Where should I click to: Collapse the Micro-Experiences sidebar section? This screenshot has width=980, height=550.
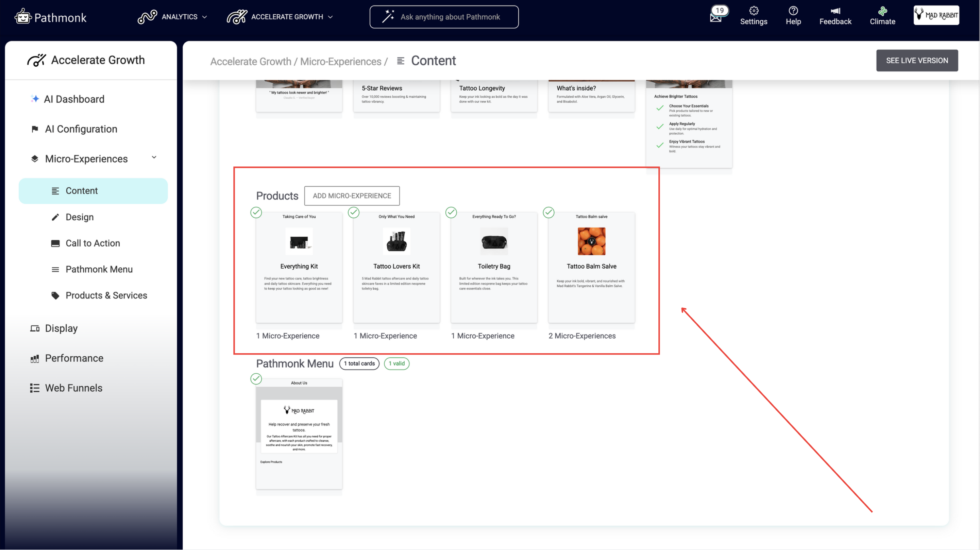(154, 158)
